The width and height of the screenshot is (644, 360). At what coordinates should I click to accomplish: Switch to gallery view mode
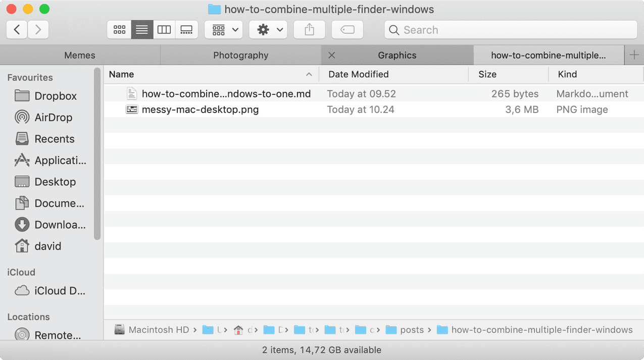(186, 30)
